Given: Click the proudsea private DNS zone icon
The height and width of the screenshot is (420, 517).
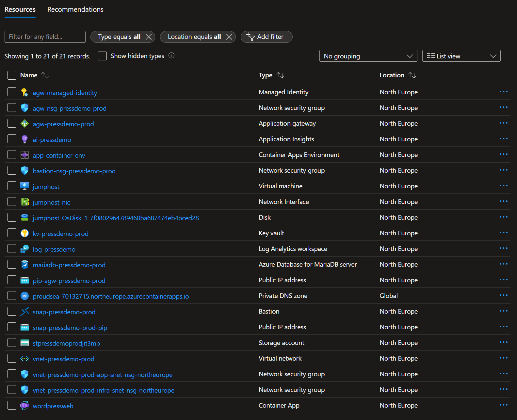Looking at the screenshot, I should coord(24,296).
